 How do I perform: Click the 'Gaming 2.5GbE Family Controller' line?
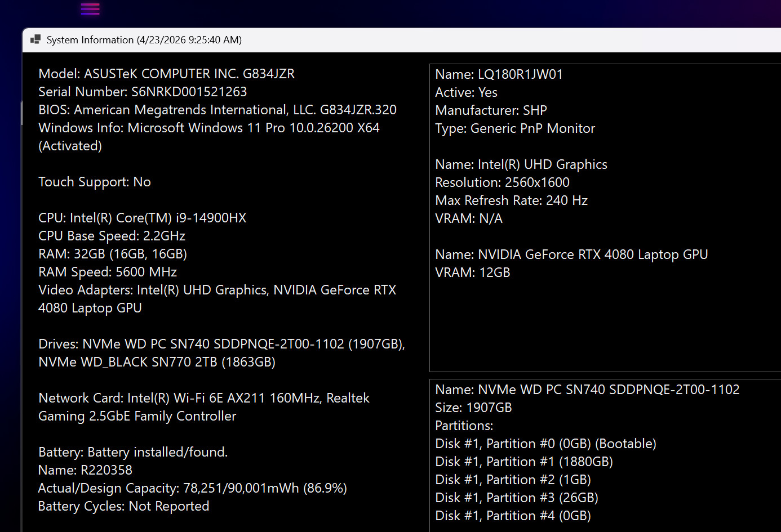pyautogui.click(x=137, y=416)
